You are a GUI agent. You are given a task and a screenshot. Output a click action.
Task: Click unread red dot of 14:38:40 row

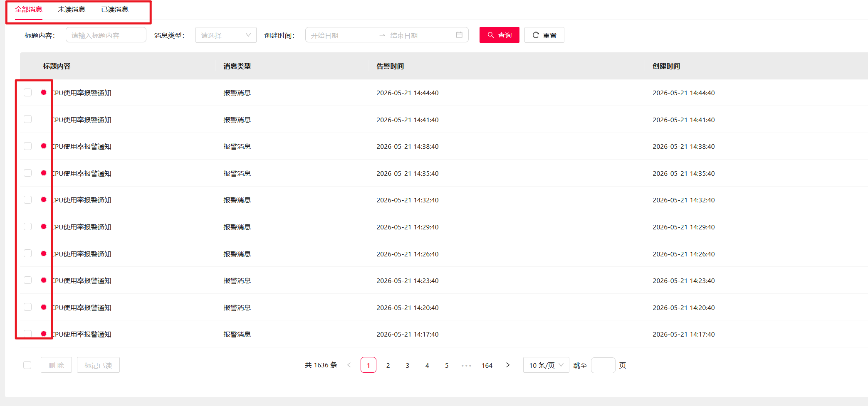pos(44,146)
